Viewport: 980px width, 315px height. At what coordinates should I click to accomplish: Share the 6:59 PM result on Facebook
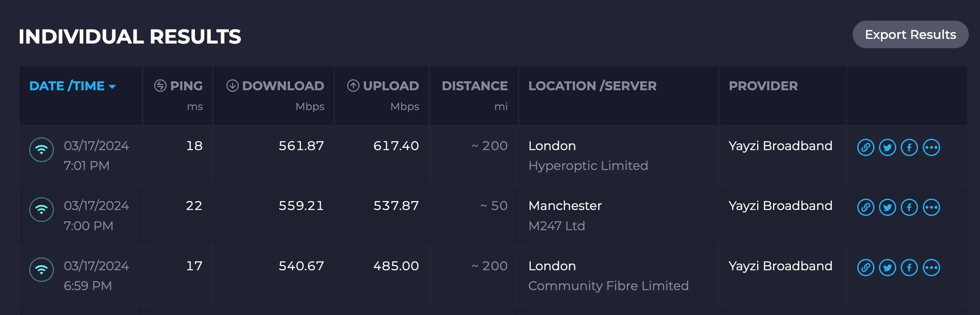click(909, 268)
